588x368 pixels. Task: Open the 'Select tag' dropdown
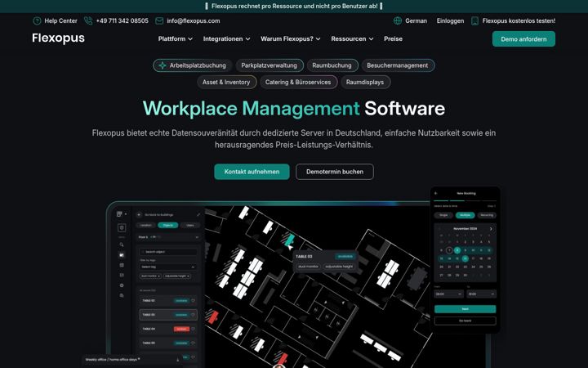(168, 267)
